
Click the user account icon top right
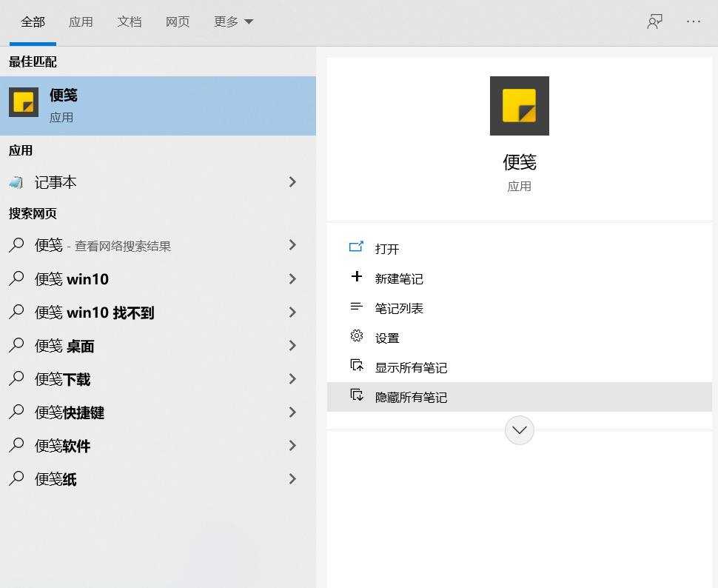(654, 21)
